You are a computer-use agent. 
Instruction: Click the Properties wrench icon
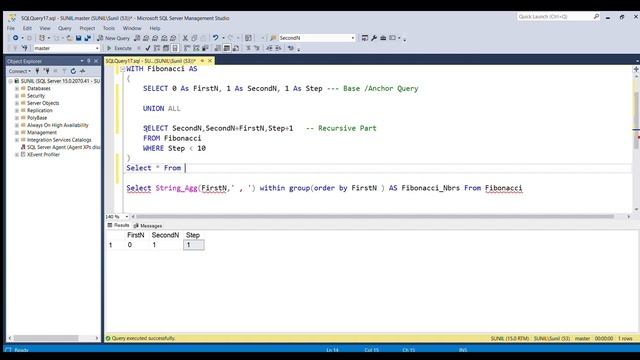(x=374, y=38)
